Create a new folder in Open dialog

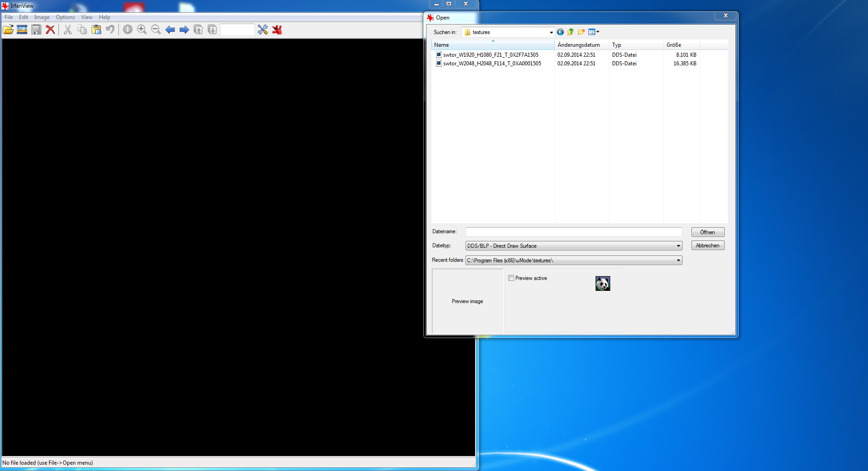point(581,32)
